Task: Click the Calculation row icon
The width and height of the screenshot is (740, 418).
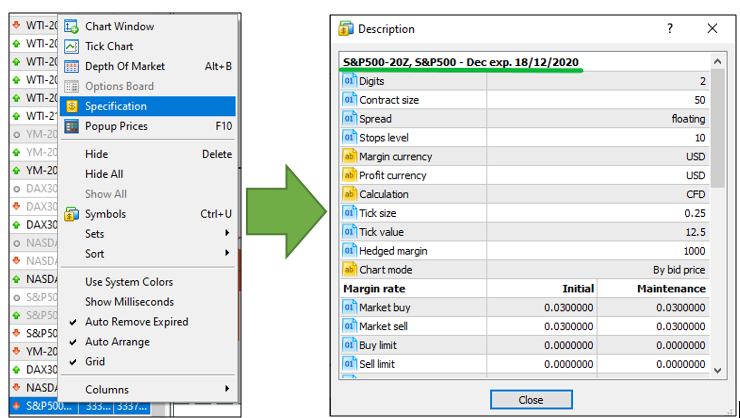Action: coord(349,194)
